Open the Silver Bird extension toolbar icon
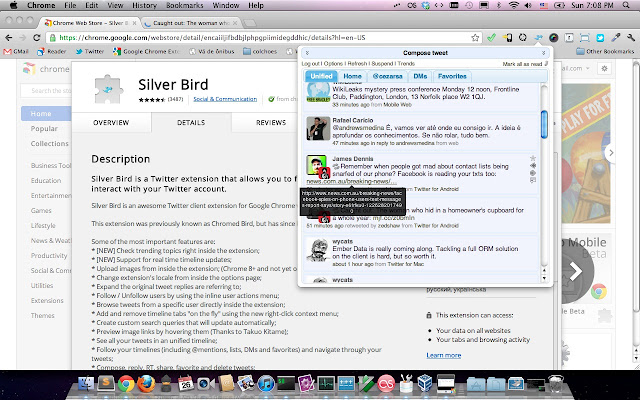 (538, 38)
